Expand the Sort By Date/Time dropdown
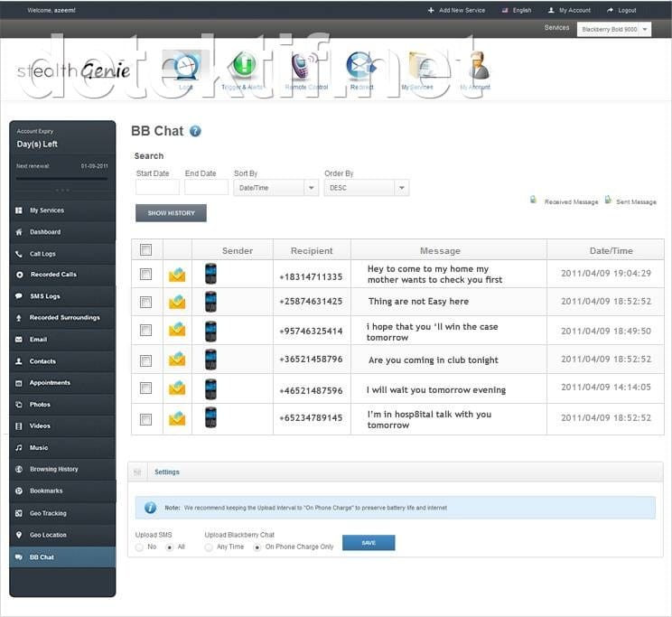Image resolution: width=672 pixels, height=617 pixels. [x=275, y=188]
